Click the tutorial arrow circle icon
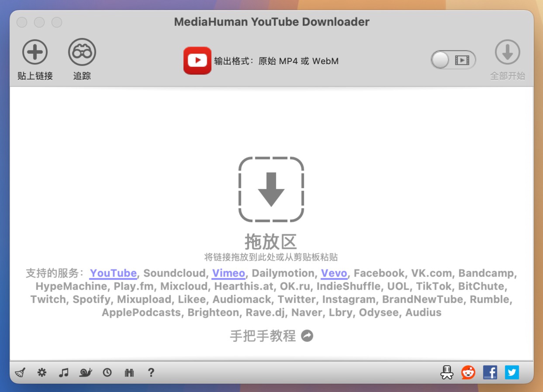 coord(307,335)
